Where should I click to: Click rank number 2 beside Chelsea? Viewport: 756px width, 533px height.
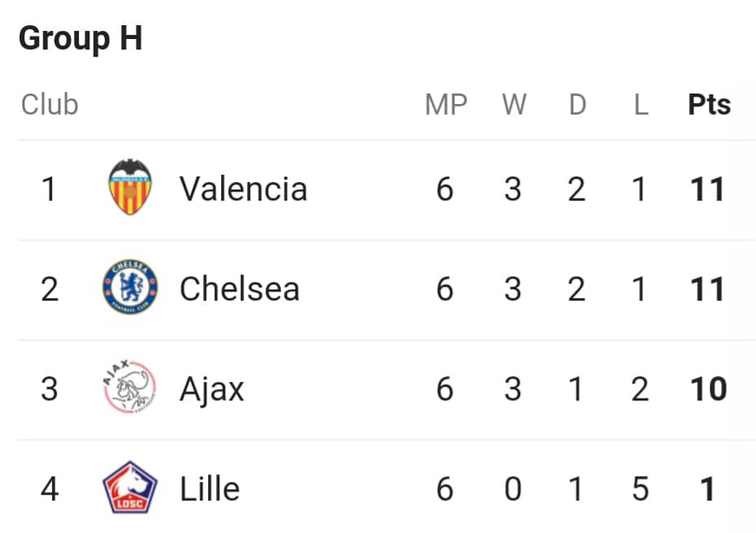tap(50, 289)
